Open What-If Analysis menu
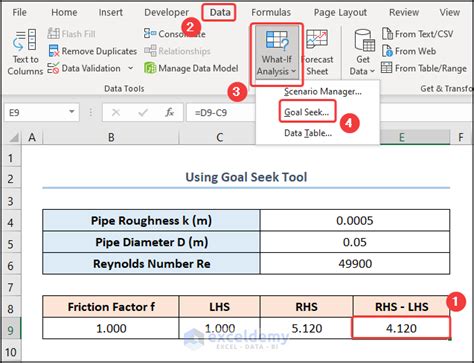This screenshot has width=474, height=363. pos(277,53)
